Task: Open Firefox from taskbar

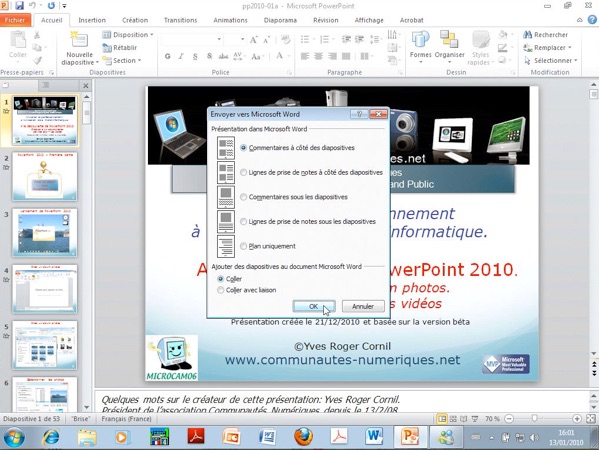Action: (303, 437)
